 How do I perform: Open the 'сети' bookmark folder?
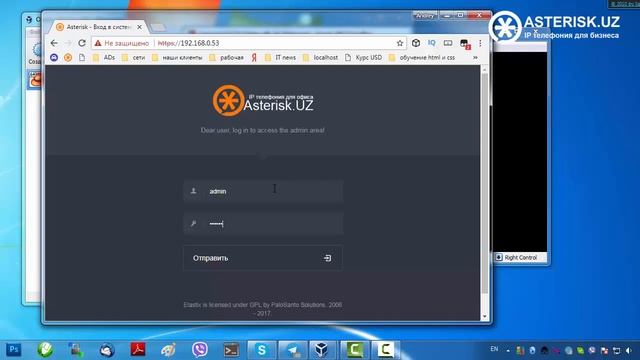point(133,58)
